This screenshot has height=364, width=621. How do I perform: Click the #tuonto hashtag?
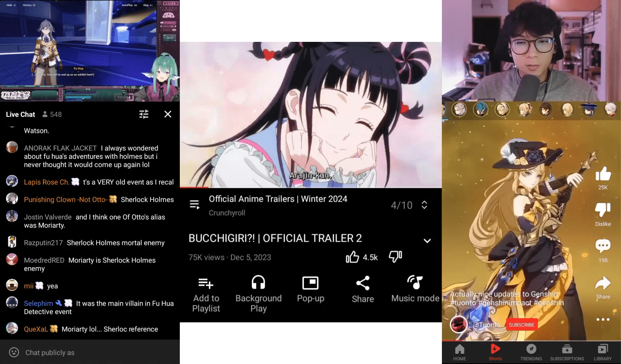(463, 302)
